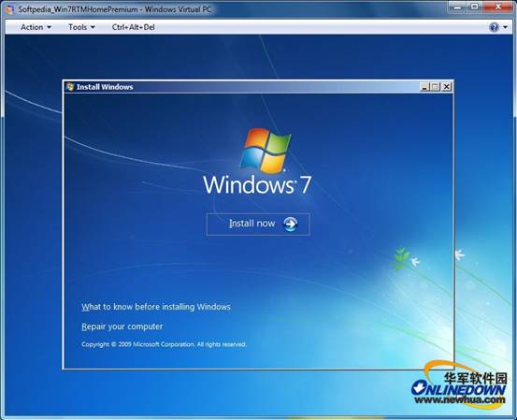Expand the help dropdown arrow
Screen dimensions: 517x420
coord(506,27)
